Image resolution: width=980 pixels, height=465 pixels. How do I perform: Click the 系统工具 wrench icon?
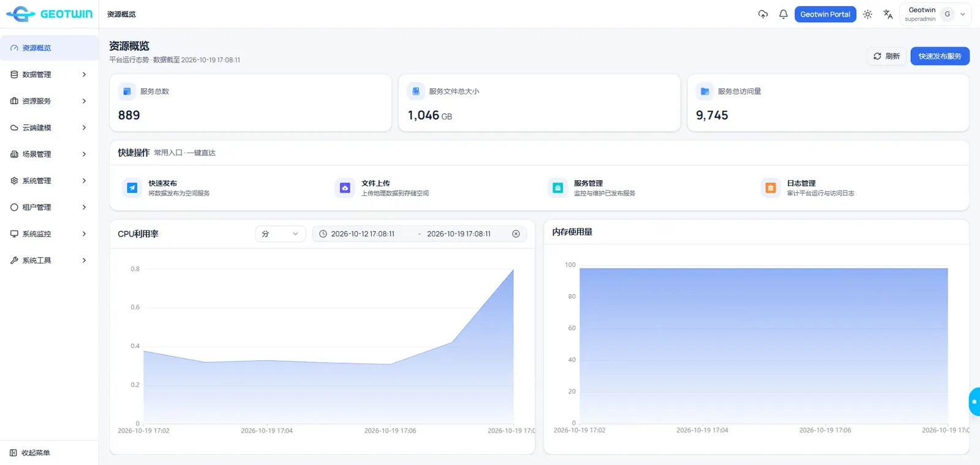pos(14,260)
